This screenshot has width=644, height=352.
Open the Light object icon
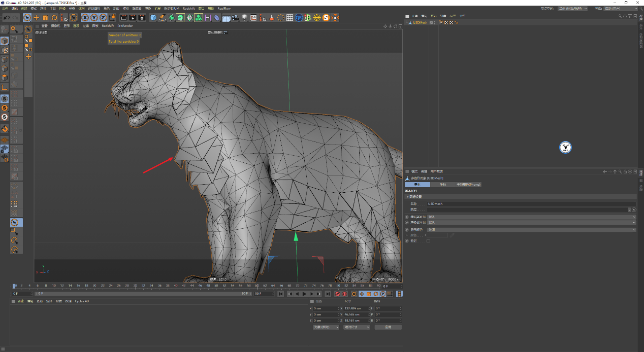pyautogui.click(x=244, y=18)
